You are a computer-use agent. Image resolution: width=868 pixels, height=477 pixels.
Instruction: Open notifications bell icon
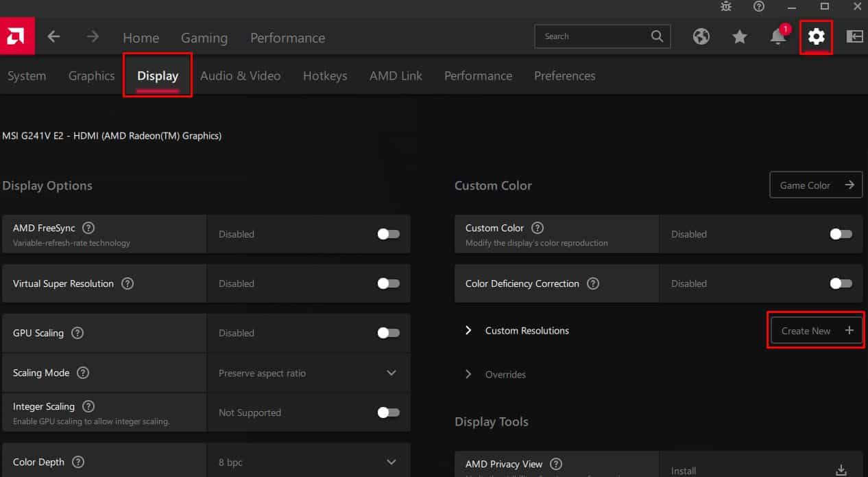778,37
